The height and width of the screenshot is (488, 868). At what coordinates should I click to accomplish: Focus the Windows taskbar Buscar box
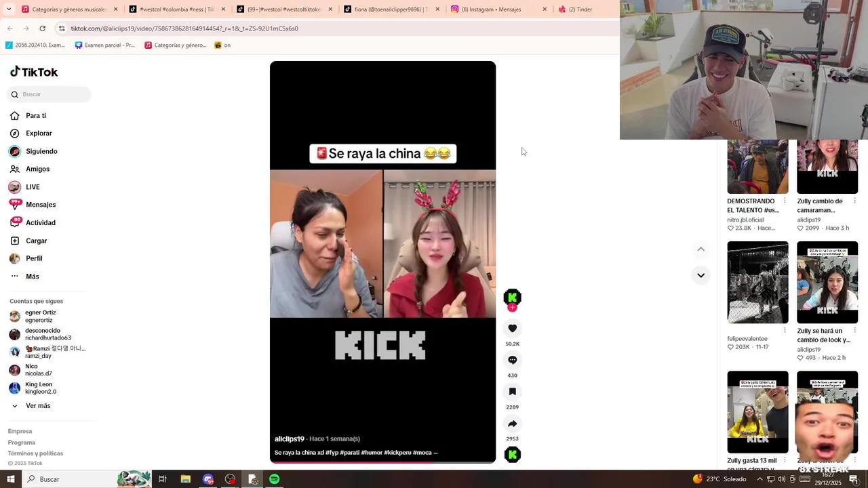click(86, 479)
